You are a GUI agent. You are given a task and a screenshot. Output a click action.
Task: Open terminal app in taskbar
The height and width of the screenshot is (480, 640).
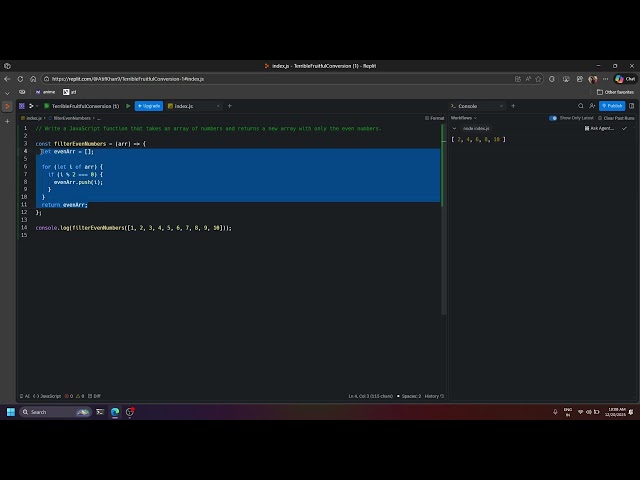pyautogui.click(x=100, y=412)
